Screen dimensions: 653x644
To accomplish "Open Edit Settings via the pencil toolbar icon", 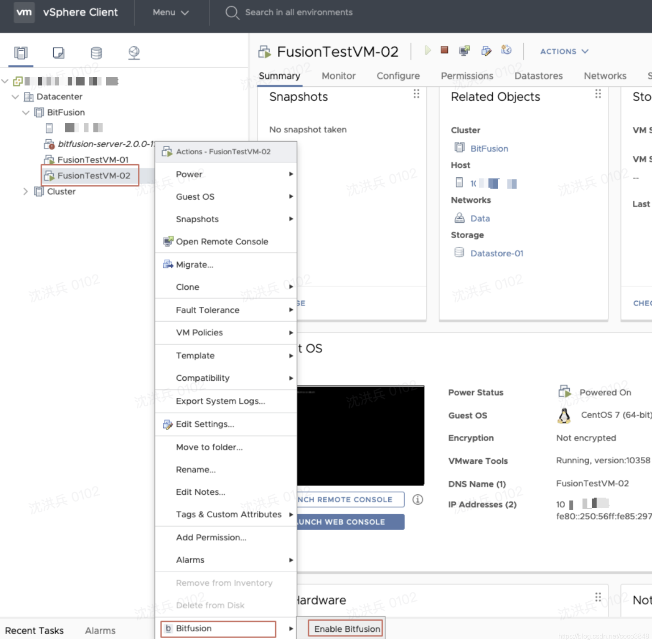I will coord(486,50).
